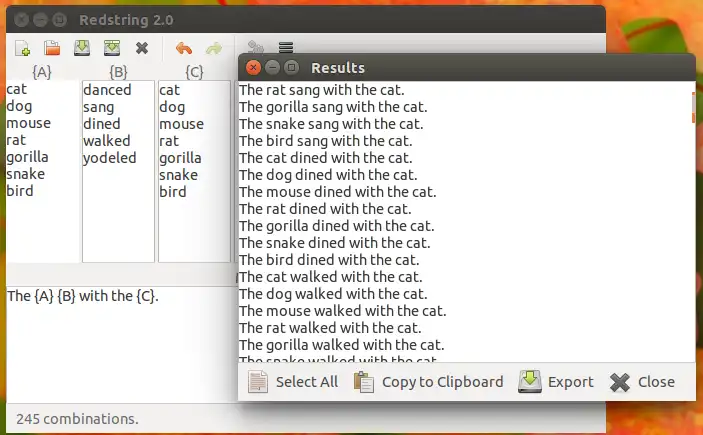Select 'The bird dined with the cat.' line
The width and height of the screenshot is (703, 435).
329,260
